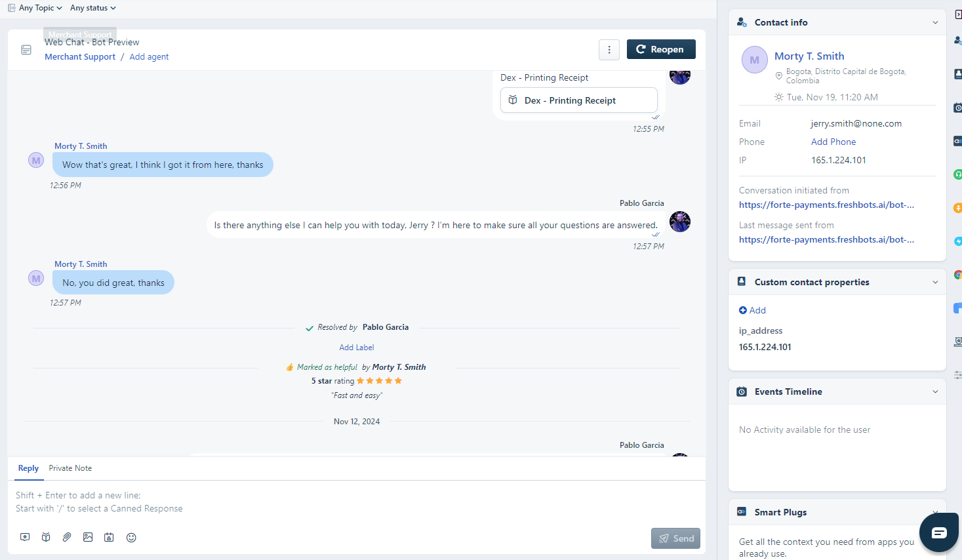Open the three-dot overflow menu near Reopen
Viewport: 962px width, 560px height.
609,49
